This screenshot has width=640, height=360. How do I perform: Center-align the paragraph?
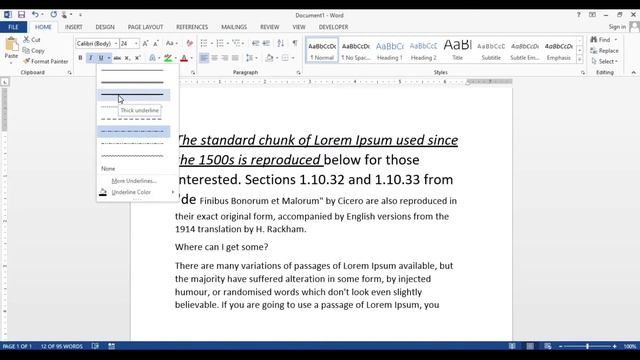[x=214, y=58]
